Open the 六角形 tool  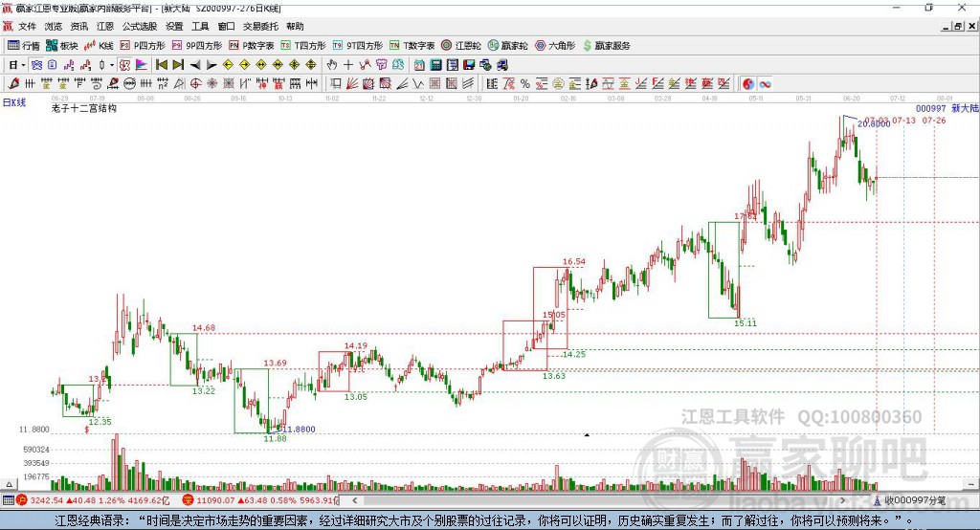555,46
